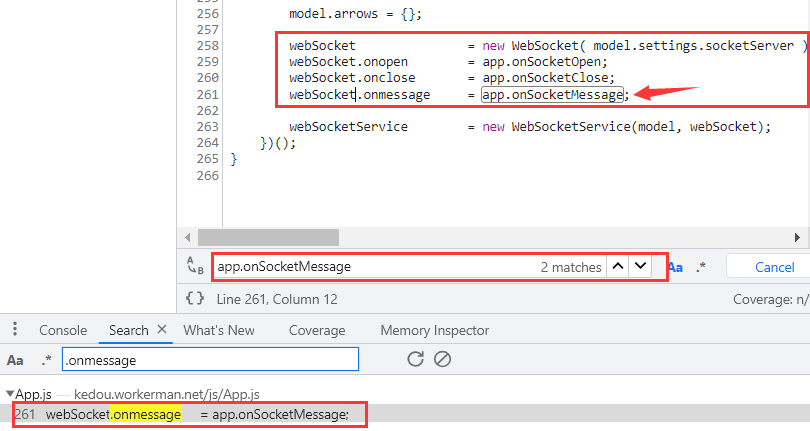Viewport: 810px width, 431px height.
Task: Switch to the Console tab
Action: (63, 330)
